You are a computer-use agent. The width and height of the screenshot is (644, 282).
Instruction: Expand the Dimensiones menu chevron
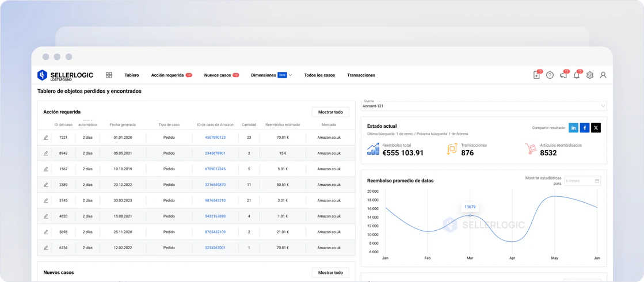(x=291, y=75)
